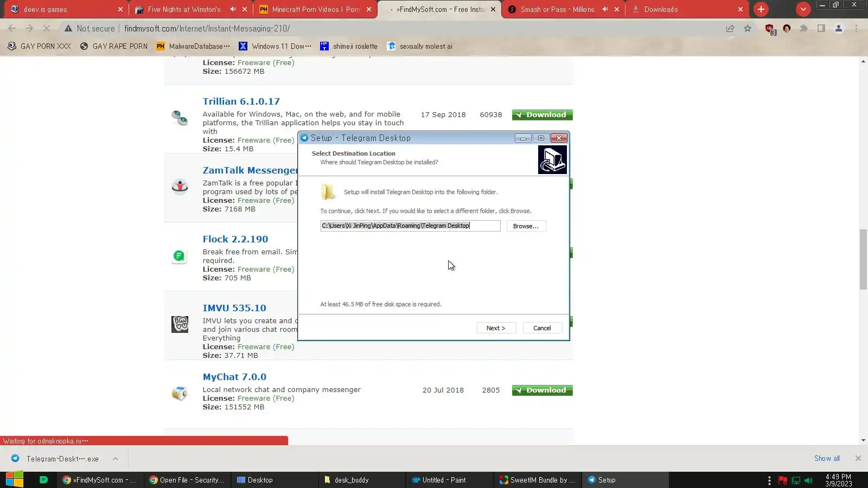This screenshot has height=488, width=868.
Task: Open the Trillian 6.1.0.17 link
Action: (x=241, y=101)
